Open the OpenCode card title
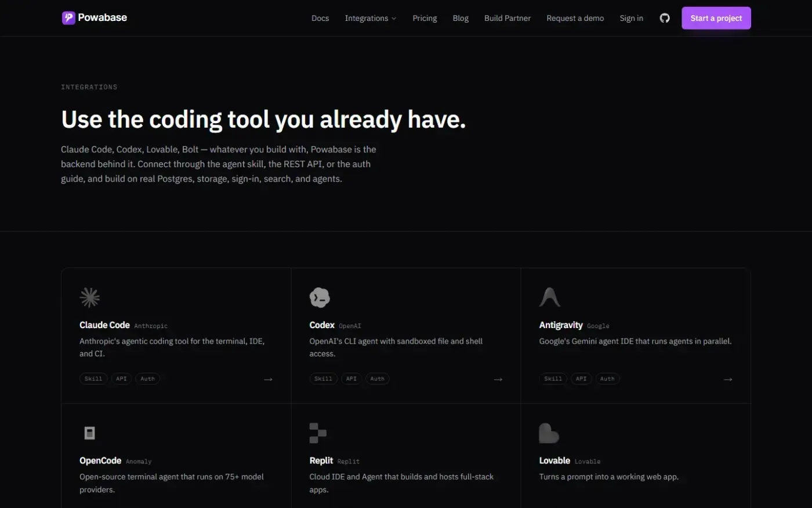The image size is (812, 508). point(100,460)
